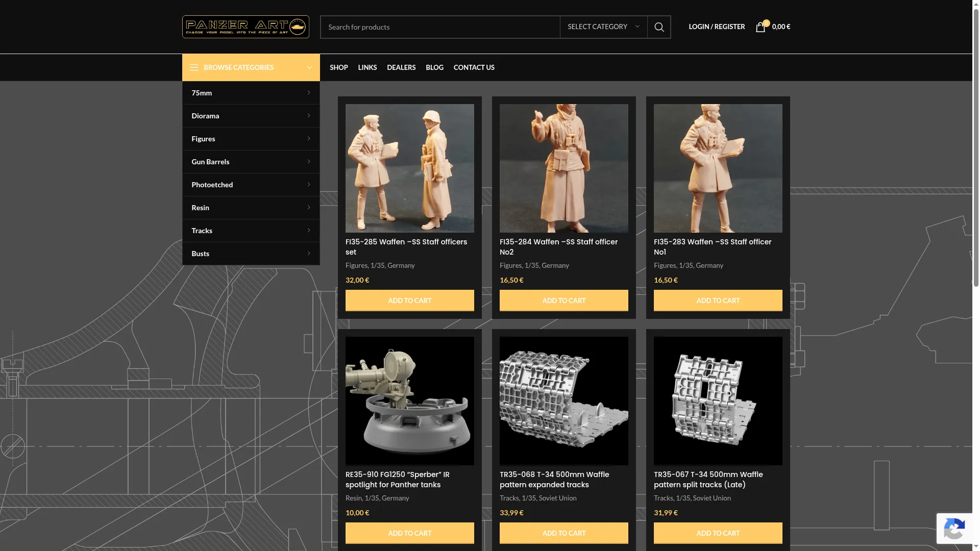This screenshot has width=980, height=551.
Task: Open TR35-068 T-34 500mm Waffle expanded title
Action: click(554, 480)
